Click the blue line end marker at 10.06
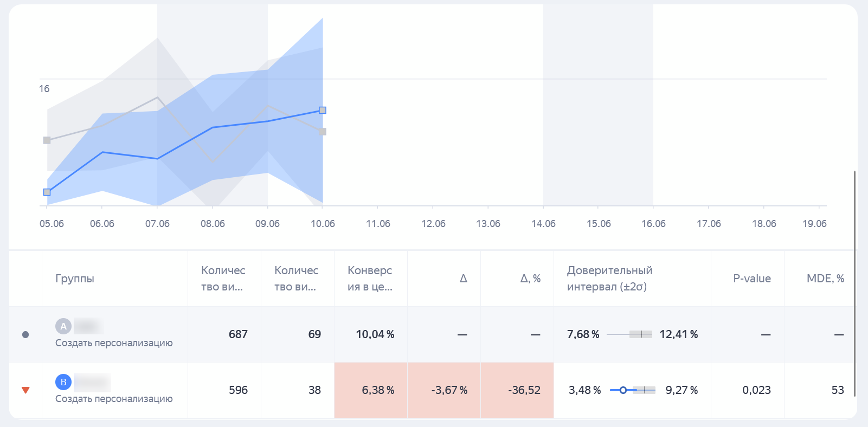Image resolution: width=868 pixels, height=427 pixels. 323,111
